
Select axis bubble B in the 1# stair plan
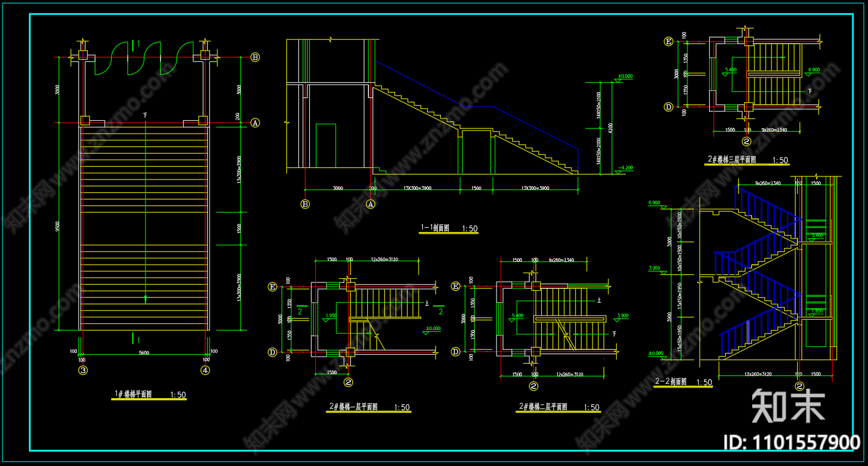click(256, 57)
